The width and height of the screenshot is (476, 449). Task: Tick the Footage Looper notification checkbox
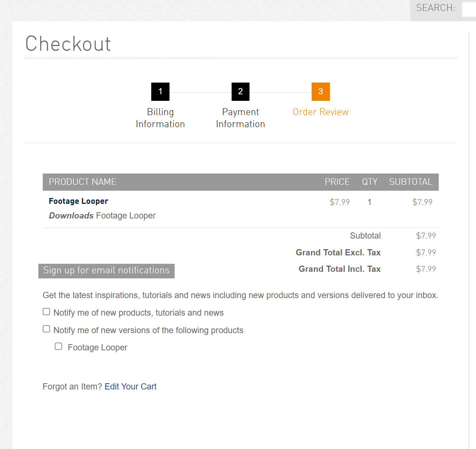click(58, 346)
